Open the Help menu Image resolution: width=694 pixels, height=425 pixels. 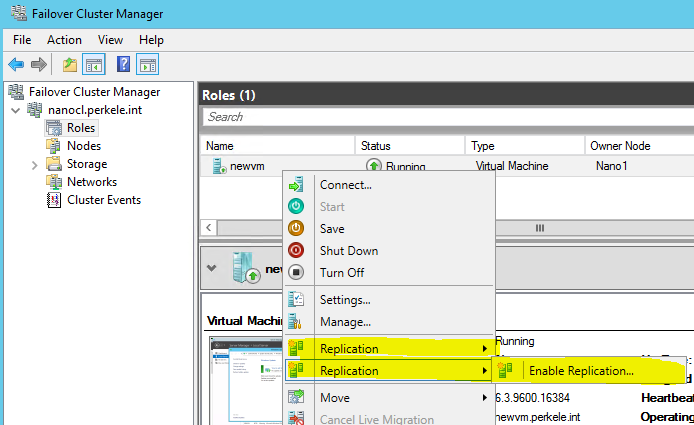pyautogui.click(x=151, y=40)
